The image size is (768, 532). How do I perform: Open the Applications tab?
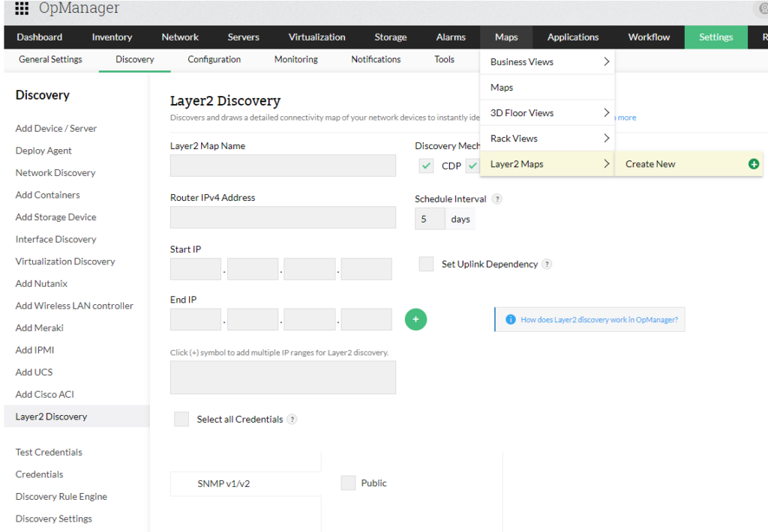pyautogui.click(x=572, y=37)
